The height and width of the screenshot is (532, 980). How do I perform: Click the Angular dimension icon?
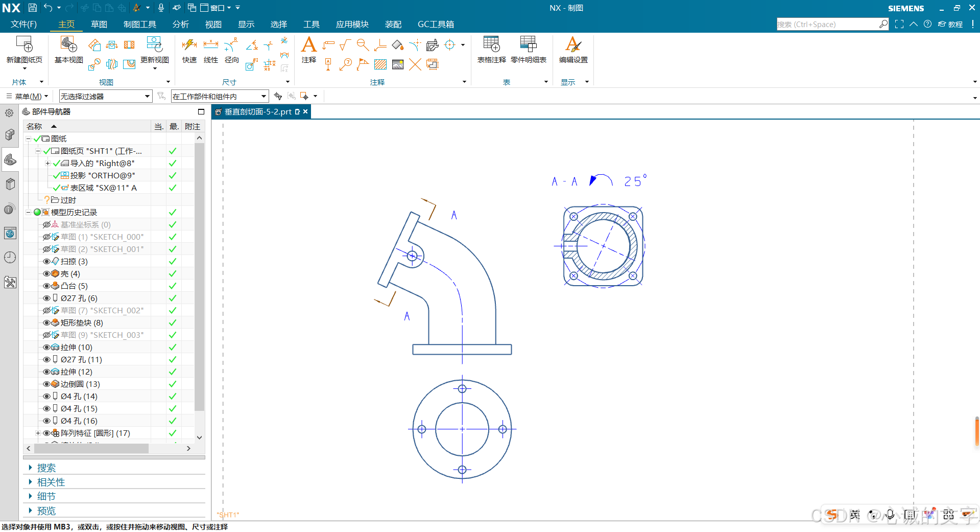pos(252,45)
